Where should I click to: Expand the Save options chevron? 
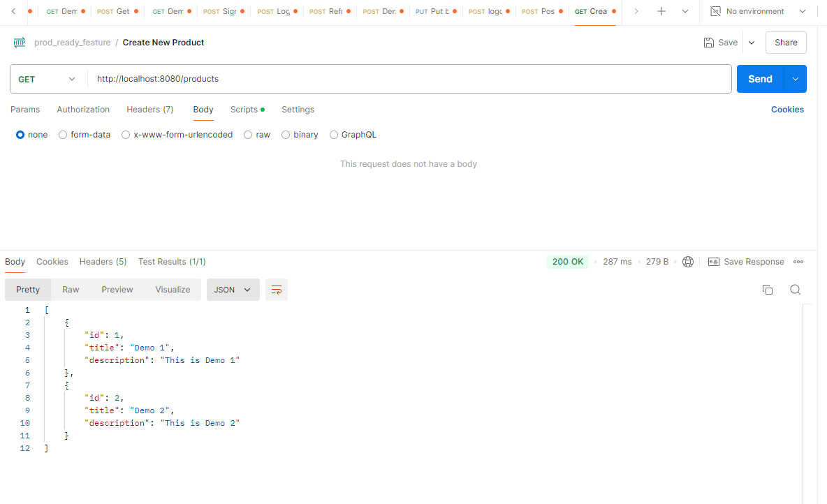[752, 43]
